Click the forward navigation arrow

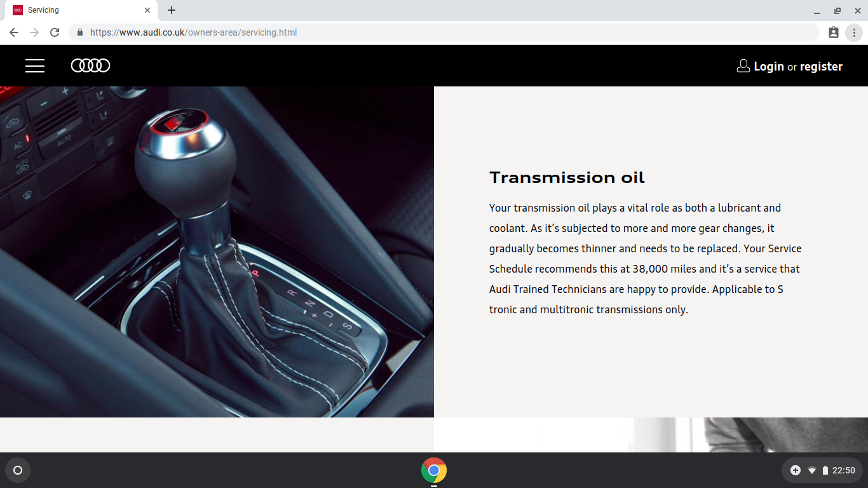pyautogui.click(x=34, y=32)
